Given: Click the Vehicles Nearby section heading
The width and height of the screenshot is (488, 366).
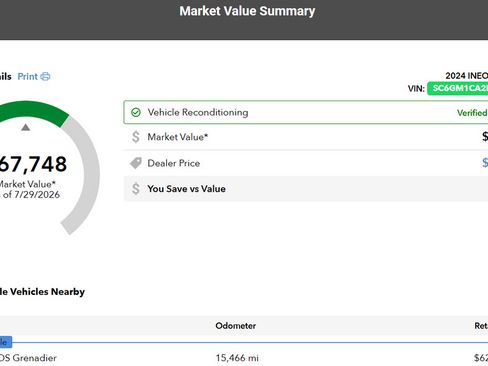Looking at the screenshot, I should 42,292.
